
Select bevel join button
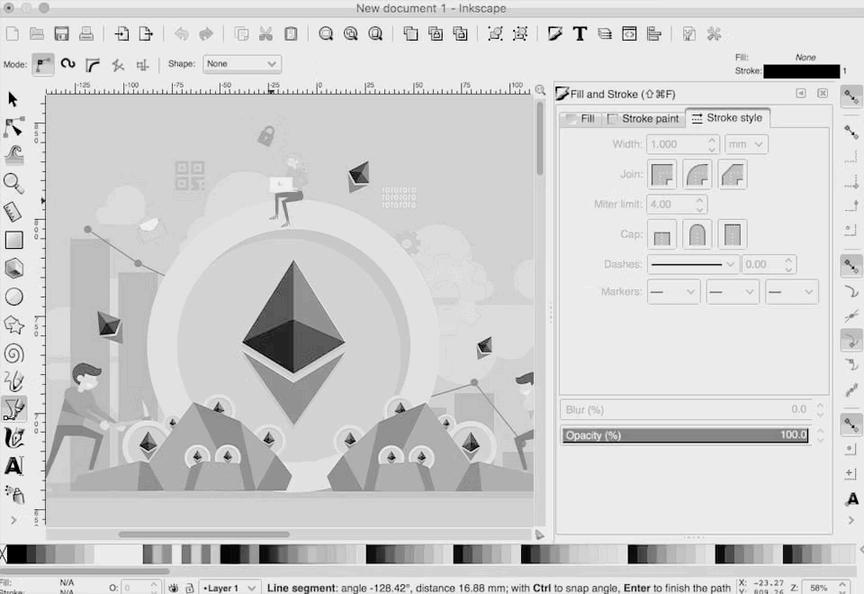pos(732,174)
